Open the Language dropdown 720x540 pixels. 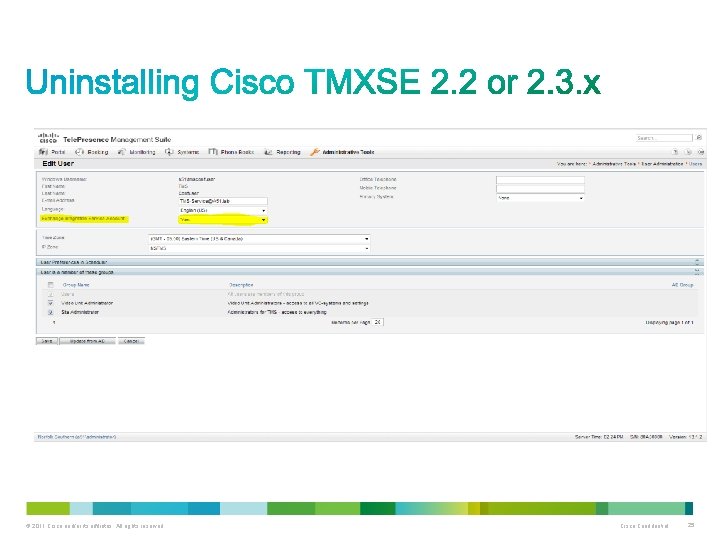click(x=223, y=210)
